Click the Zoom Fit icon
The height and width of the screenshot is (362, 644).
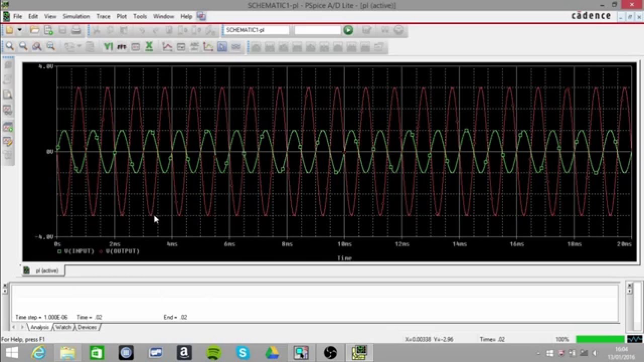[x=50, y=47]
